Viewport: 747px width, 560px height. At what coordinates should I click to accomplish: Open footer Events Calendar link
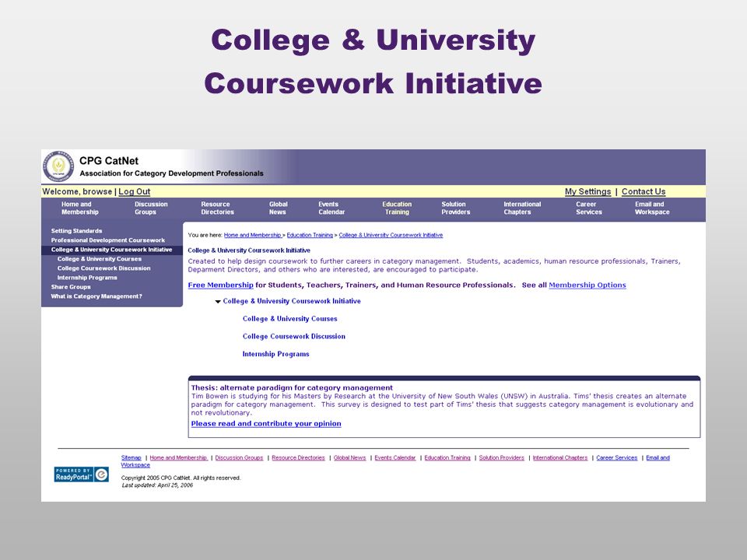pyautogui.click(x=395, y=458)
